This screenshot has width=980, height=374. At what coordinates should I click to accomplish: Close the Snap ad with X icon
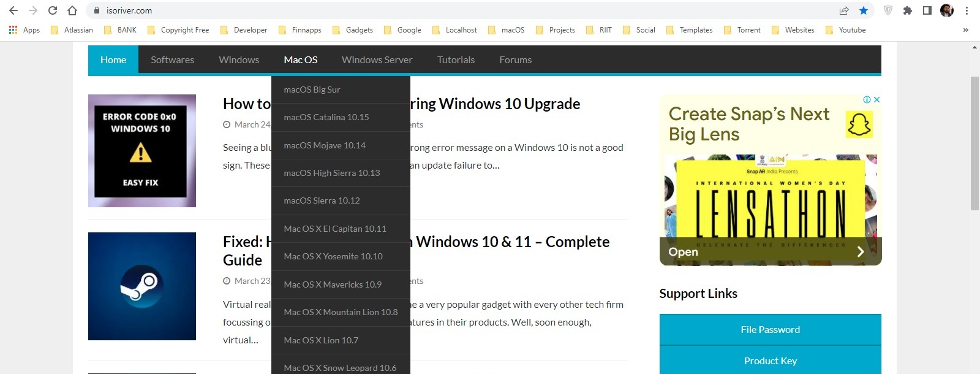877,99
